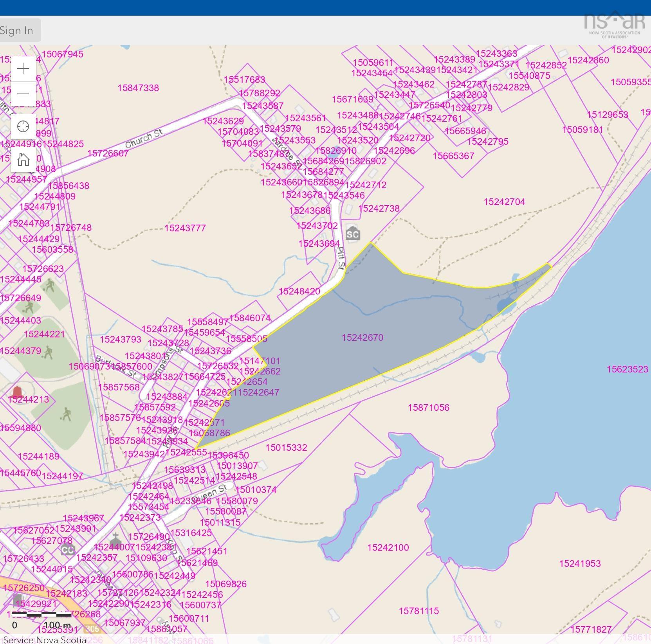651x644 pixels.
Task: Click the red bell marker above parcel 15244213
Action: point(17,392)
